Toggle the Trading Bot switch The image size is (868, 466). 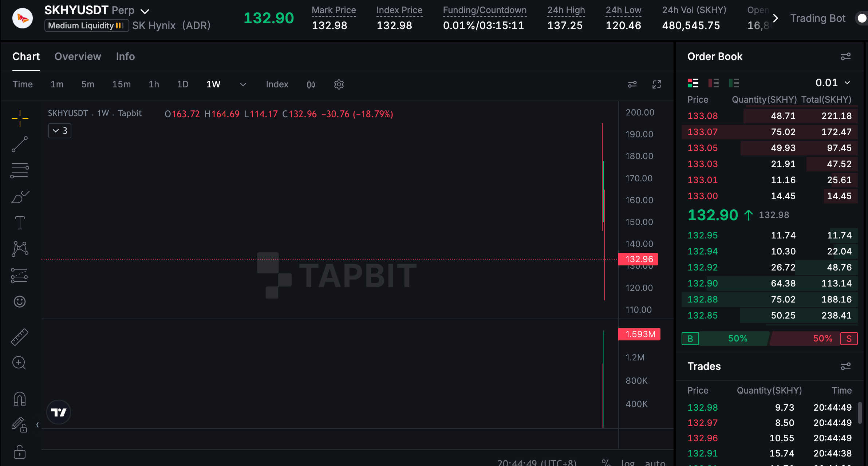[x=861, y=18]
